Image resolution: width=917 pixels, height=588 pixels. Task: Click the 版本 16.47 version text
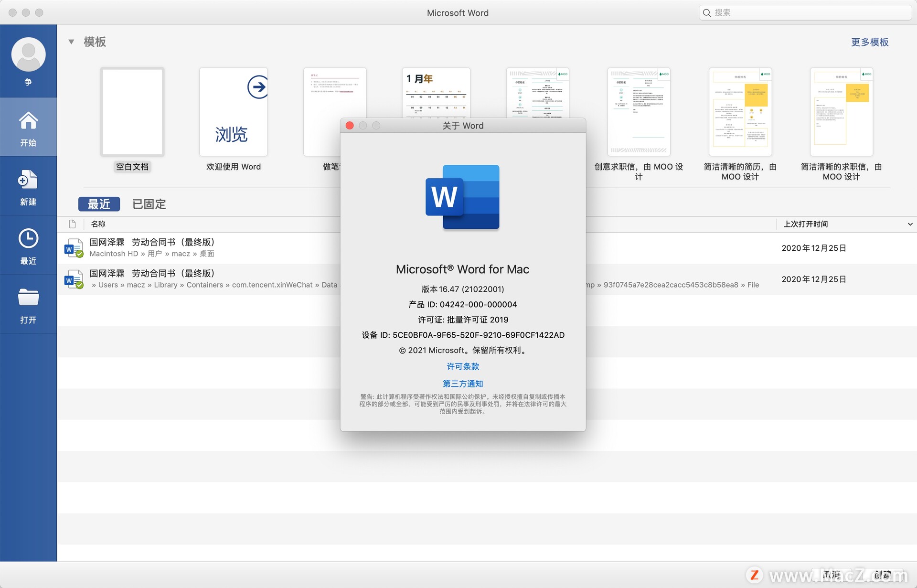[x=463, y=289]
